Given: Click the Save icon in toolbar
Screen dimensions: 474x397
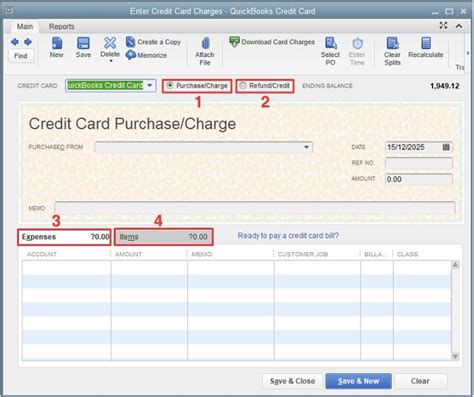Looking at the screenshot, I should (83, 43).
